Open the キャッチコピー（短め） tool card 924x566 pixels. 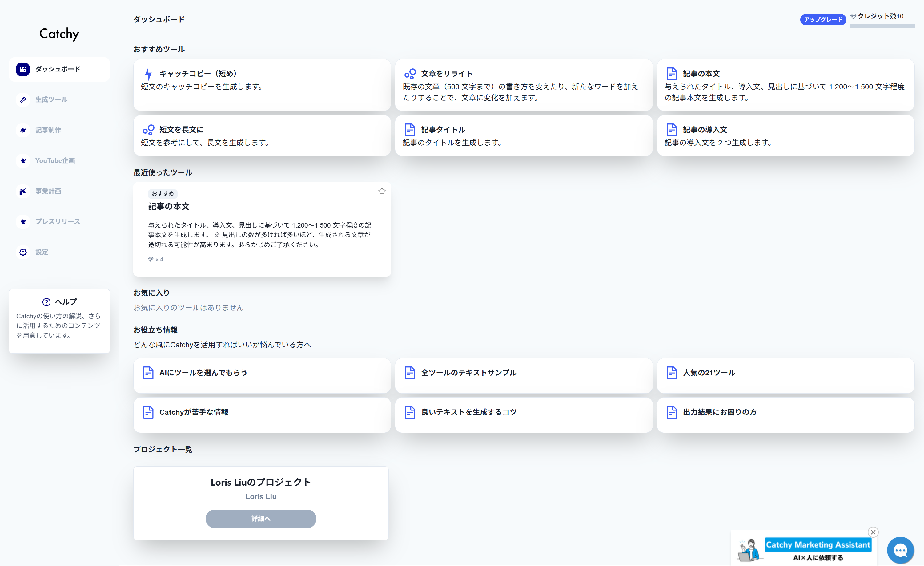click(262, 85)
